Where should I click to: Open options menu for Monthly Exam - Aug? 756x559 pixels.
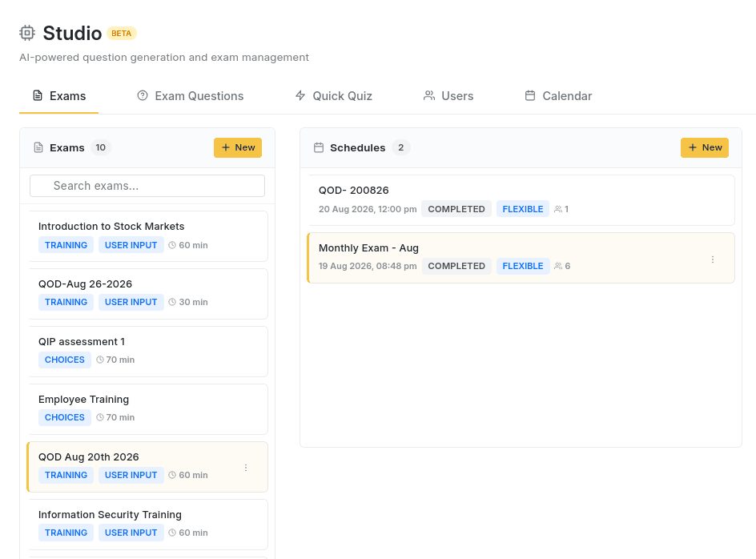(x=713, y=259)
